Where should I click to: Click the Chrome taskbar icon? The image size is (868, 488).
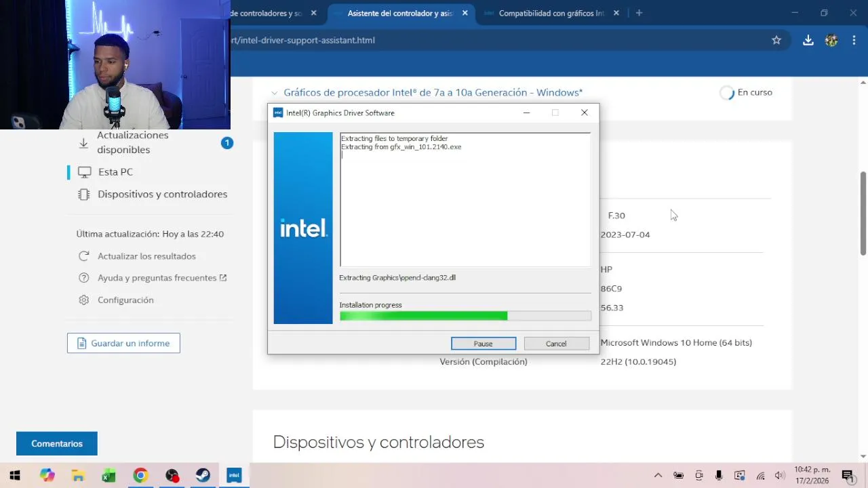coord(140,475)
